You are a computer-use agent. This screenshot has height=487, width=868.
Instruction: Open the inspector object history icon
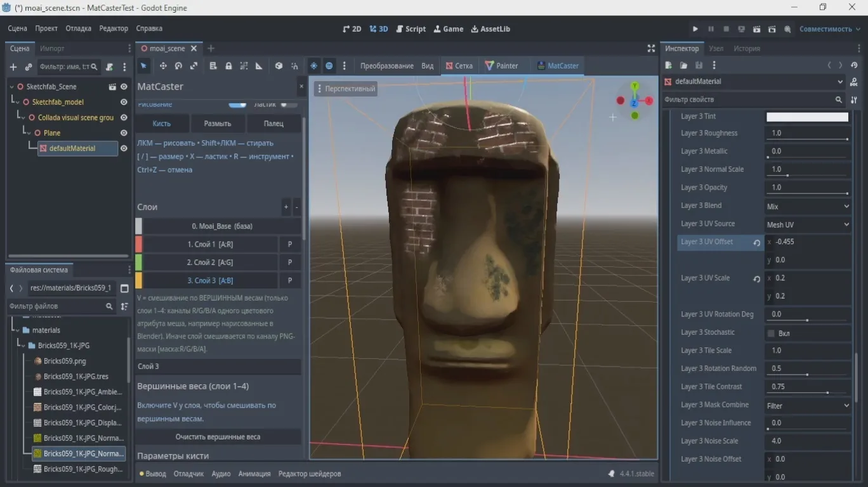pos(855,65)
